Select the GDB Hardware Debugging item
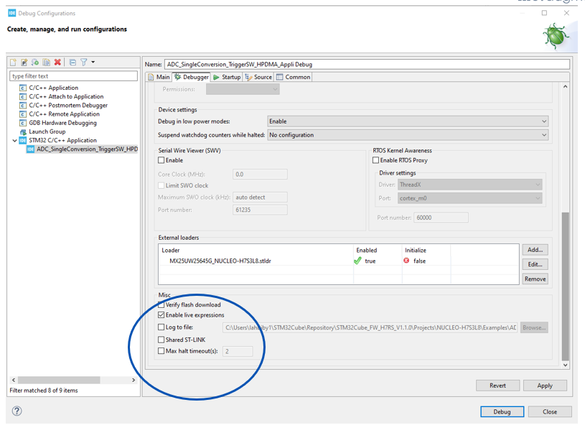Viewport: 585px width, 433px height. [x=63, y=123]
